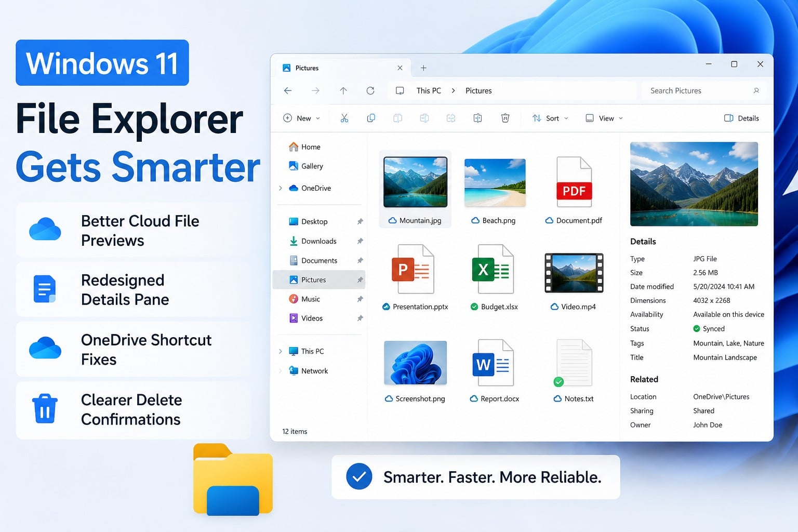The height and width of the screenshot is (532, 798).
Task: Click the Share icon in toolbar
Action: pyautogui.click(x=451, y=118)
